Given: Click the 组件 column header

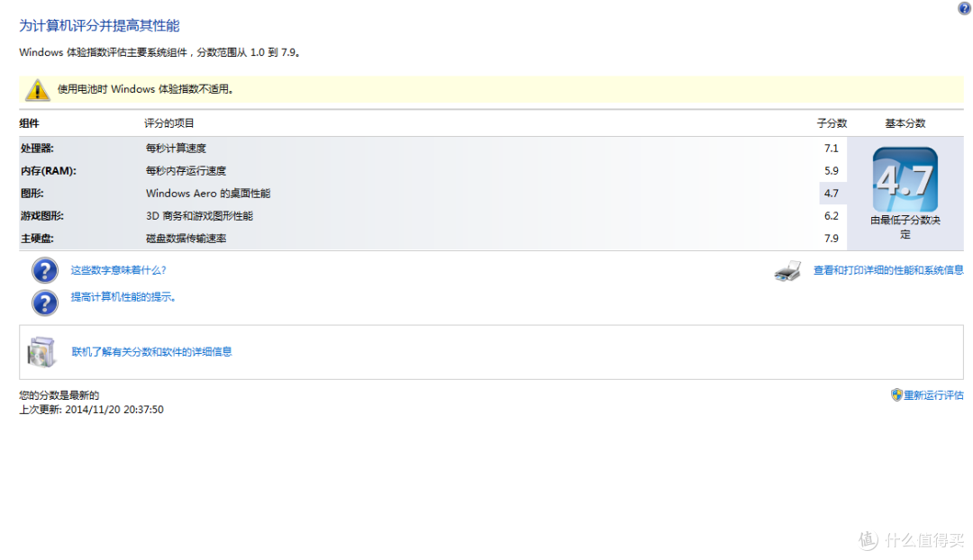Looking at the screenshot, I should 29,123.
